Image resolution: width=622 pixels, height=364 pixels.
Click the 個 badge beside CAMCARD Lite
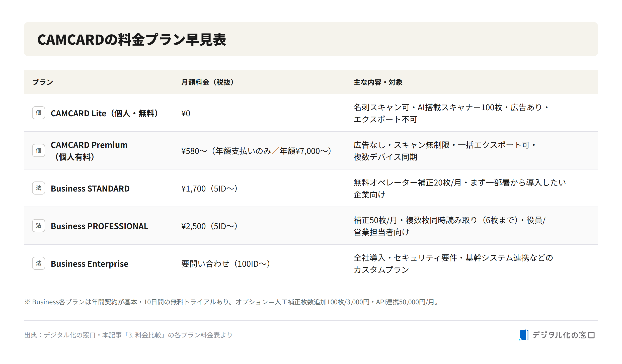pyautogui.click(x=39, y=113)
